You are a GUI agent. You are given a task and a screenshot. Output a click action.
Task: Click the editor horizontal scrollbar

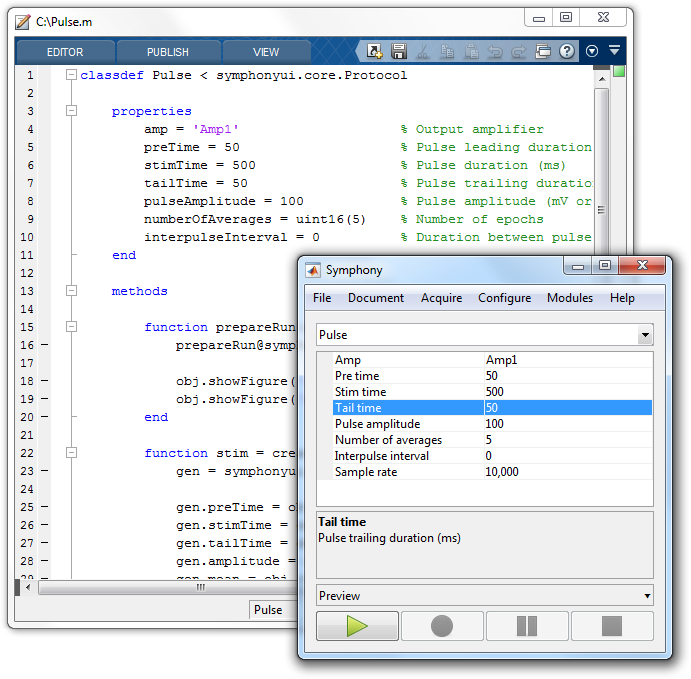click(x=200, y=587)
